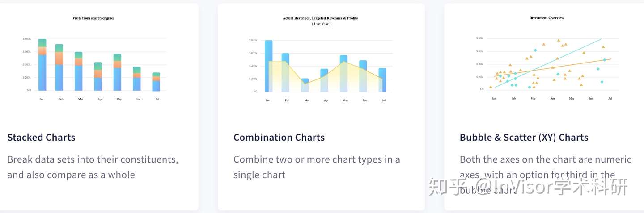Open the Combination Charts heading
This screenshot has height=213, width=644.
(279, 137)
